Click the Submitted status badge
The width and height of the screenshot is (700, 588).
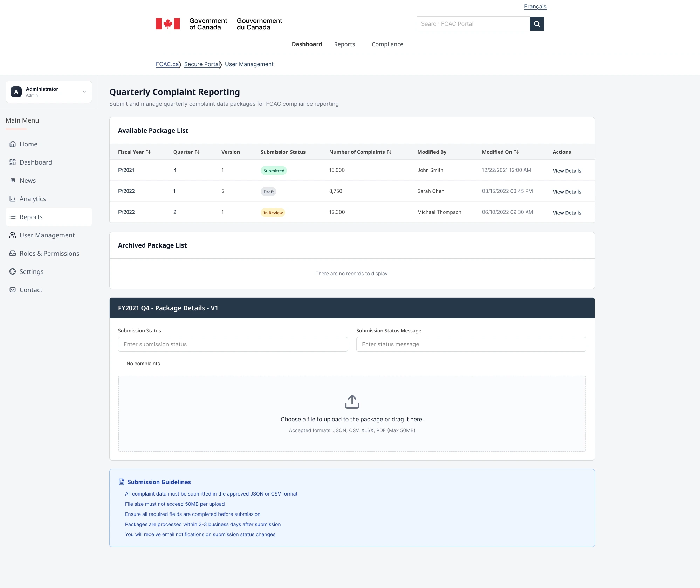click(x=274, y=171)
